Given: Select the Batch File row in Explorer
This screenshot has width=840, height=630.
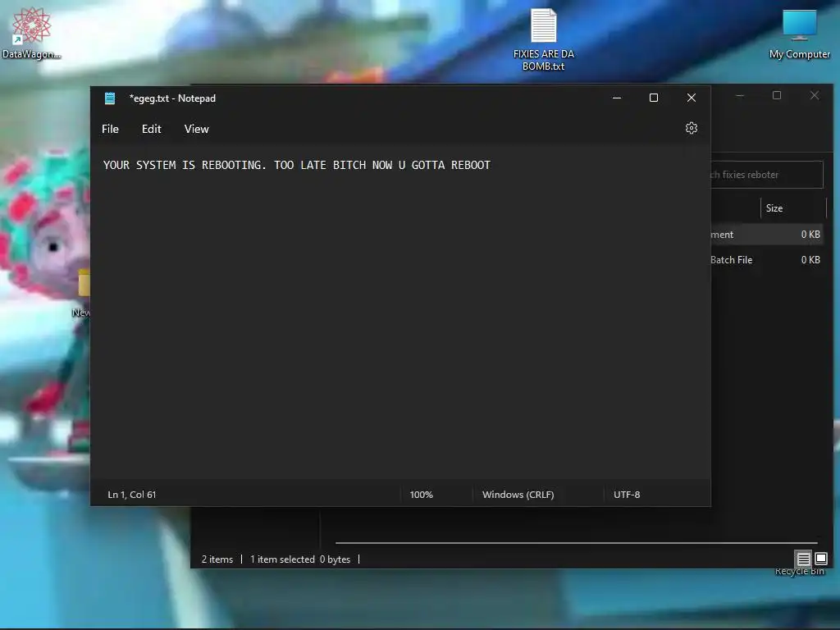Looking at the screenshot, I should tap(767, 260).
